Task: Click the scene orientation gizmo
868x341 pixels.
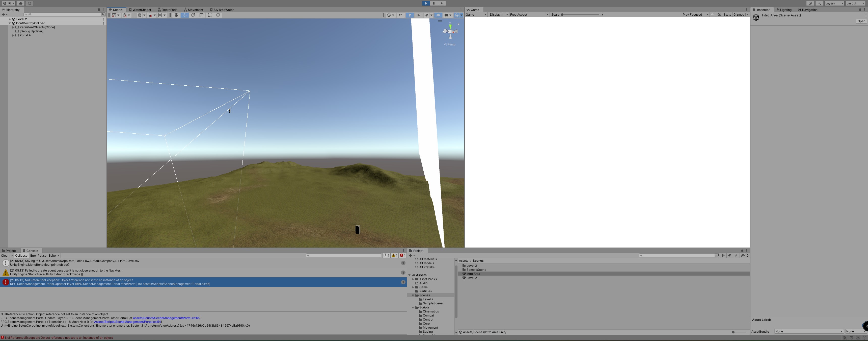Action: (x=450, y=31)
